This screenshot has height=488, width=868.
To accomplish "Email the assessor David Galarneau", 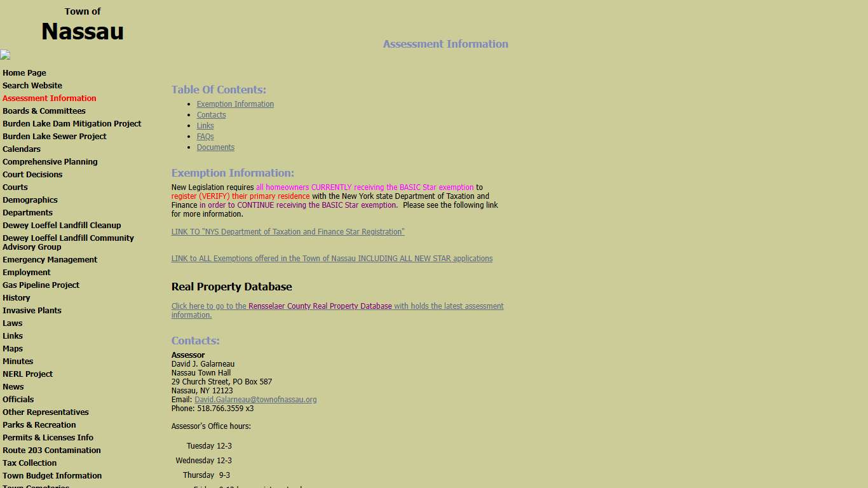I will 255,399.
